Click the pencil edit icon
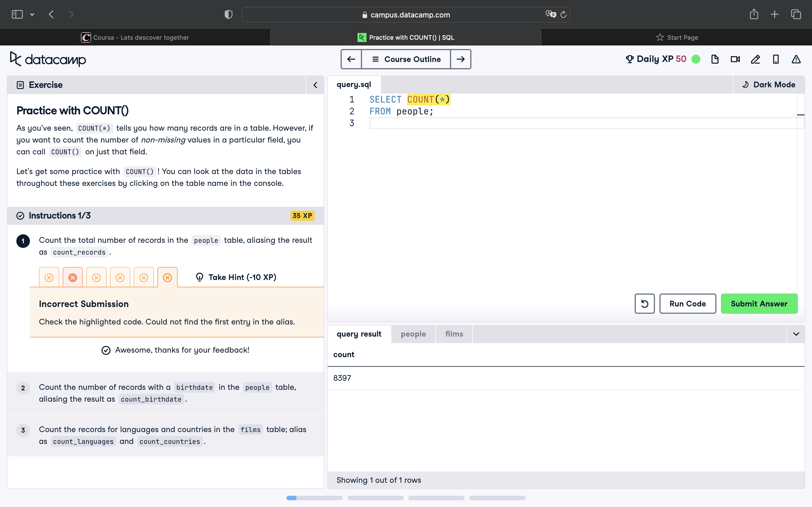This screenshot has width=812, height=507. 755,59
